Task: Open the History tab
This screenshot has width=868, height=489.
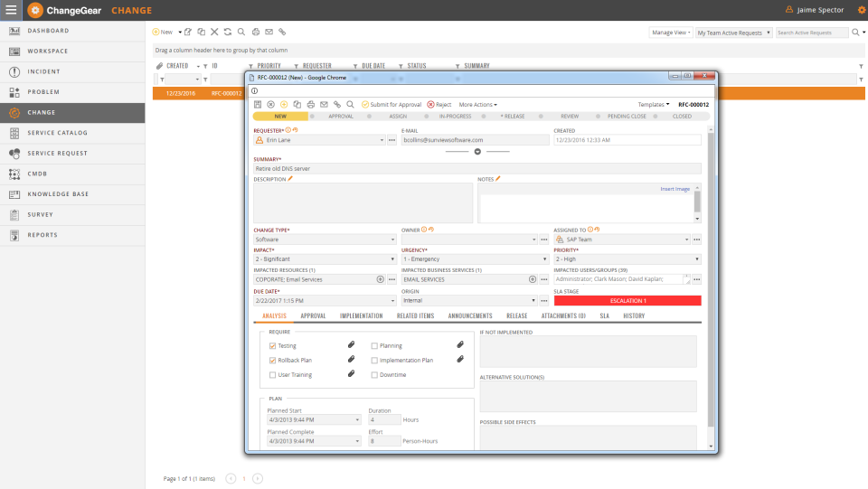Action: point(634,315)
